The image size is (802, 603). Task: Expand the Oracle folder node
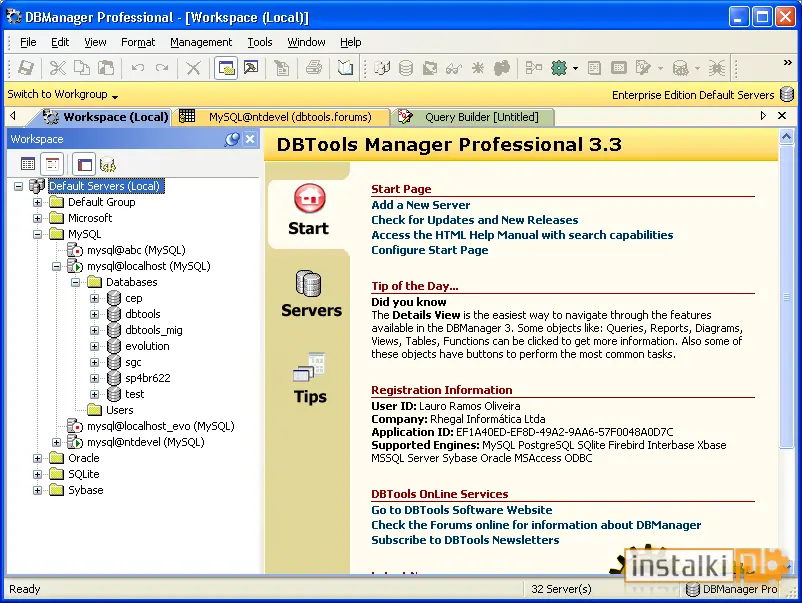pos(37,458)
